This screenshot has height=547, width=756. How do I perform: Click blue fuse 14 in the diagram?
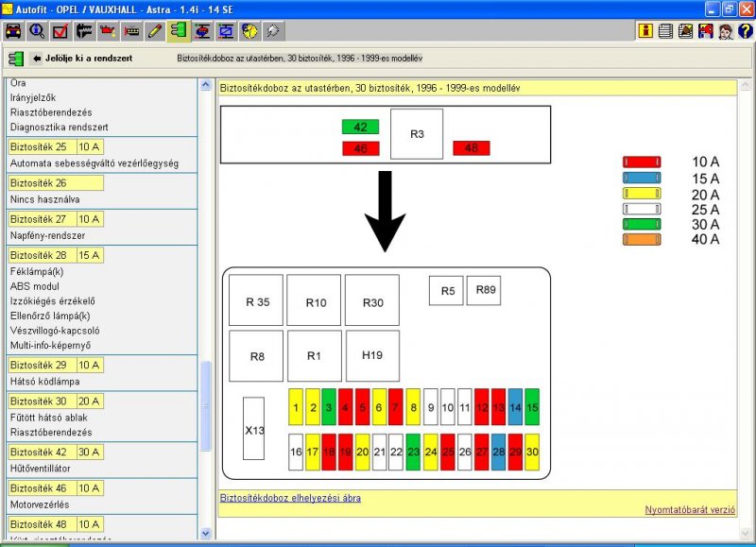point(515,407)
